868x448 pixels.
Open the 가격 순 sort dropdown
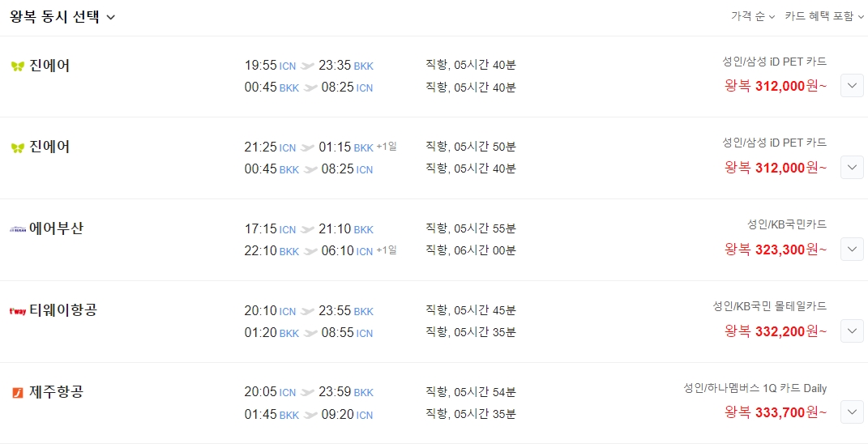click(x=753, y=16)
